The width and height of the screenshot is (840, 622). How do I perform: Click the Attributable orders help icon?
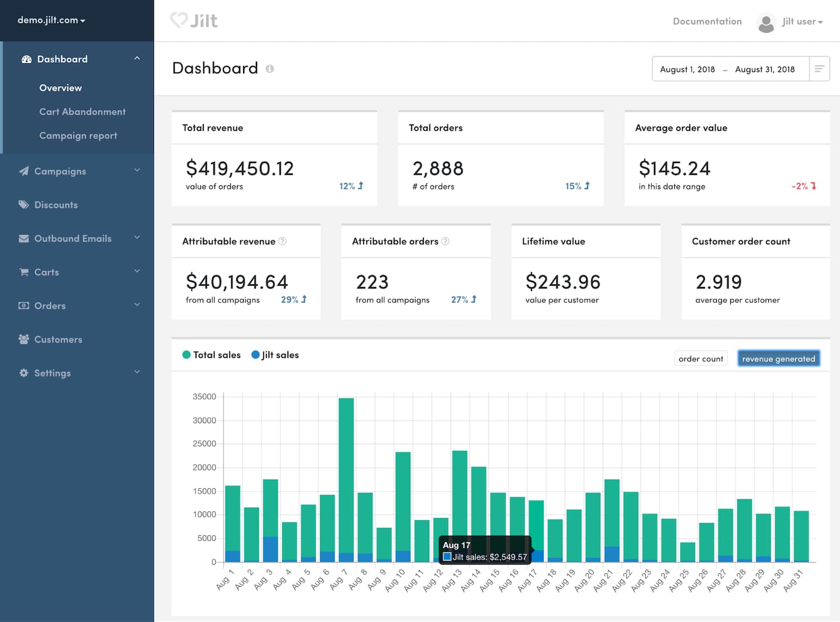[445, 241]
